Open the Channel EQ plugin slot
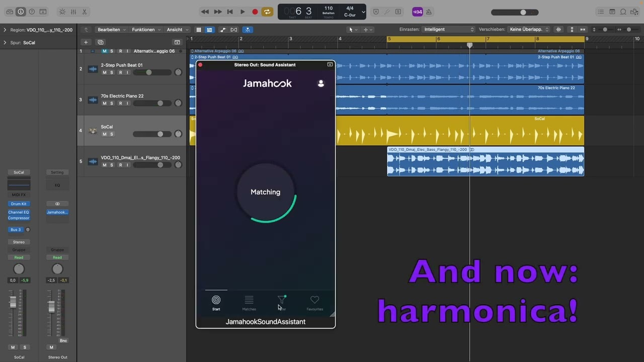Image resolution: width=644 pixels, height=362 pixels. (x=19, y=212)
